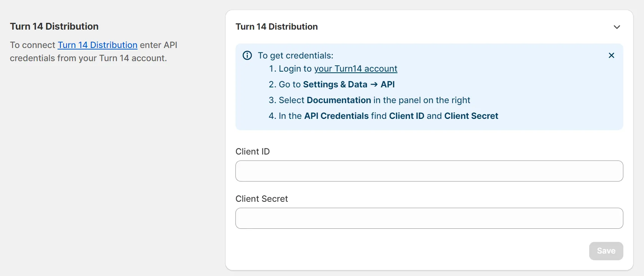Click bold "Documentation" text in step 3

coord(339,100)
